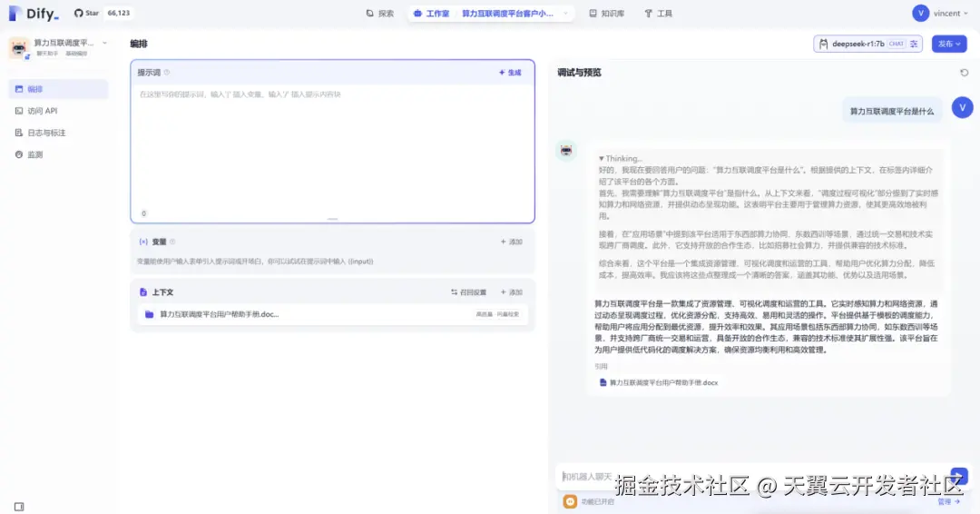
Task: Switch to the 工作室 studio tab
Action: click(x=431, y=13)
